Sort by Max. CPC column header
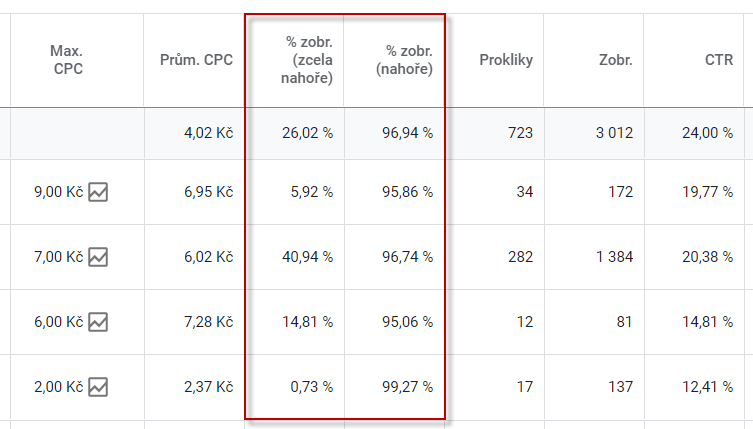 (x=66, y=60)
